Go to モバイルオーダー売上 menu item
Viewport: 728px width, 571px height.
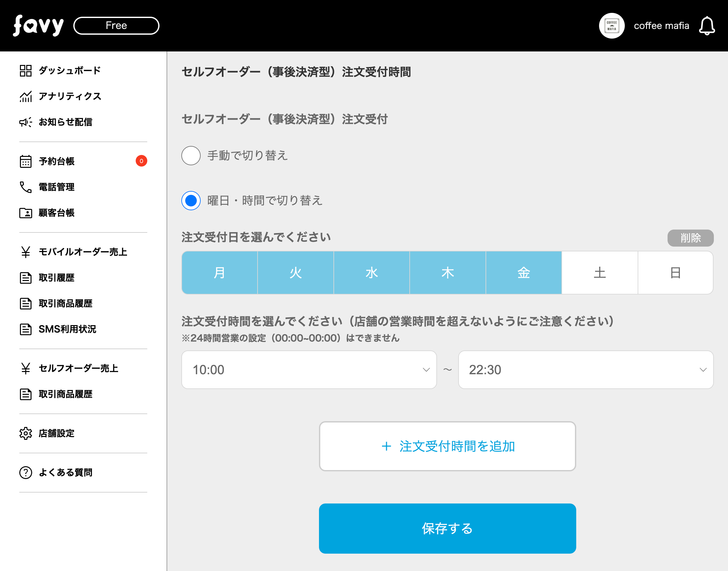pyautogui.click(x=83, y=252)
